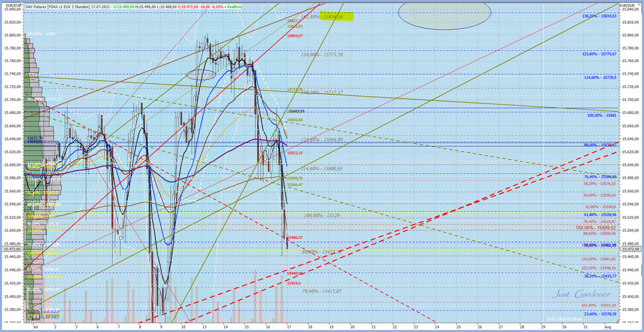Image resolution: width=644 pixels, height=332 pixels.
Task: Select the grey 114,60% - 15600,65 label
Action: click(x=322, y=169)
